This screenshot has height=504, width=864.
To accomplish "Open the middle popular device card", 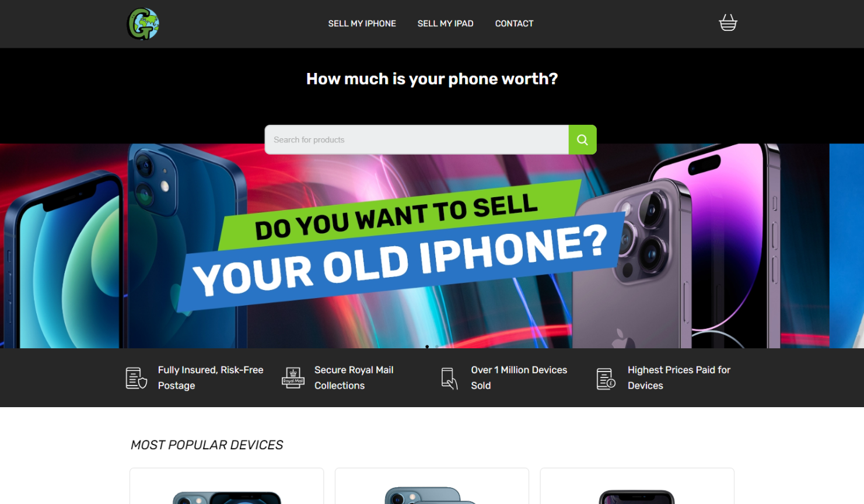I will click(432, 486).
